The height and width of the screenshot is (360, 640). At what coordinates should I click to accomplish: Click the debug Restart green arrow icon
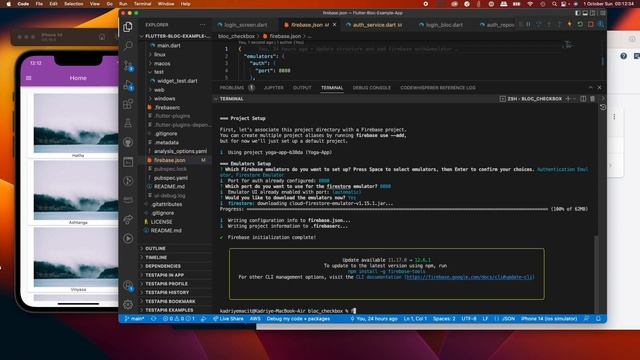[580, 24]
